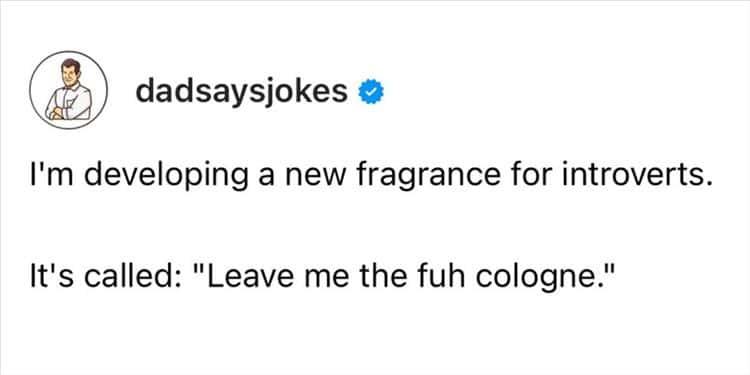Click the dadsaysjokes profile avatar

pos(68,90)
